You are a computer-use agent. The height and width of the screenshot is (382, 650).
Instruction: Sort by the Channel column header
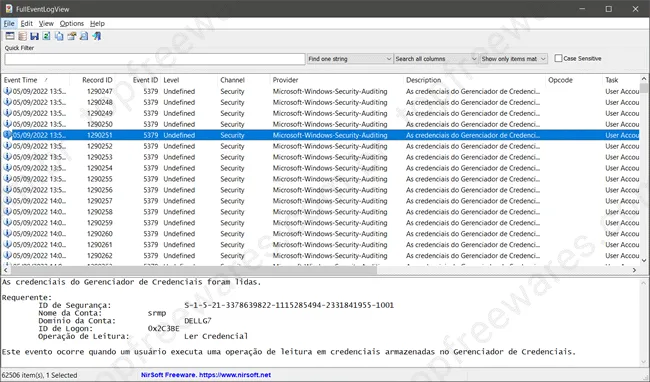[243, 80]
